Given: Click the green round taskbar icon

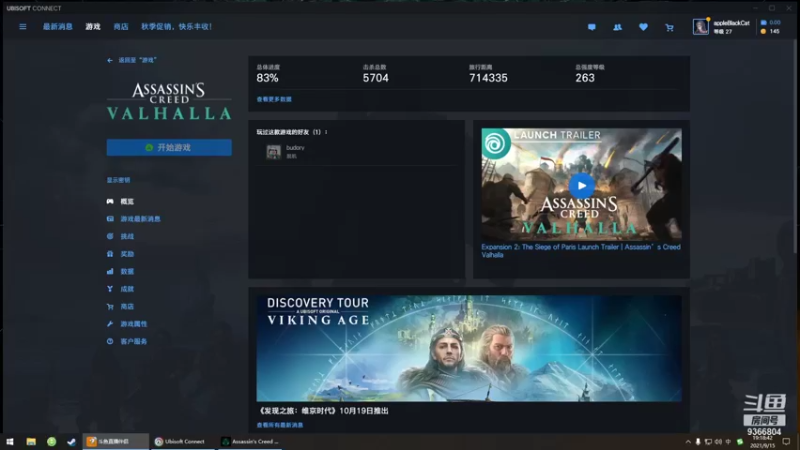Looking at the screenshot, I should click(52, 442).
